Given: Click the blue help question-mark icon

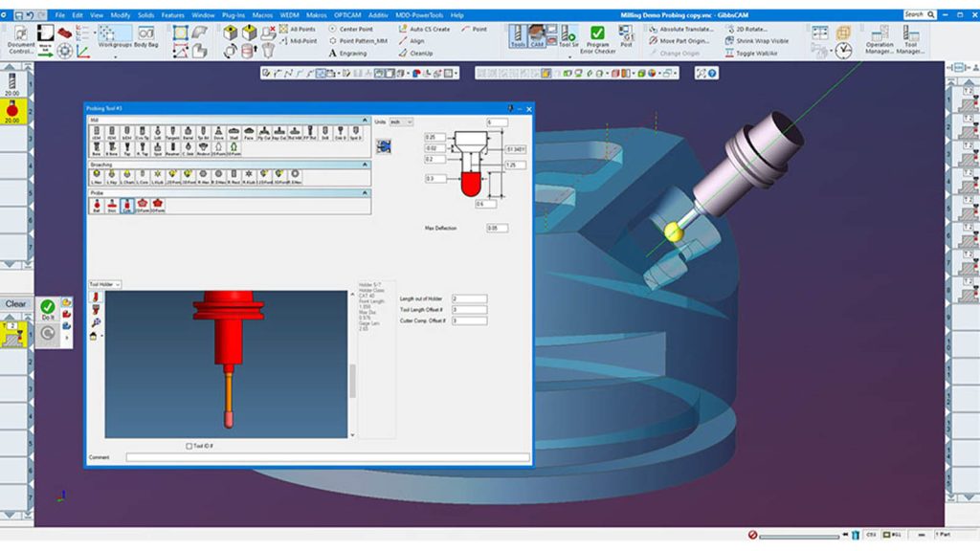Looking at the screenshot, I should (712, 73).
